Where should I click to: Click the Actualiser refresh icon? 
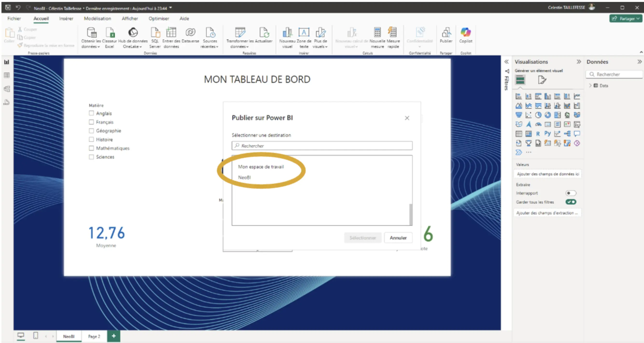pos(264,35)
